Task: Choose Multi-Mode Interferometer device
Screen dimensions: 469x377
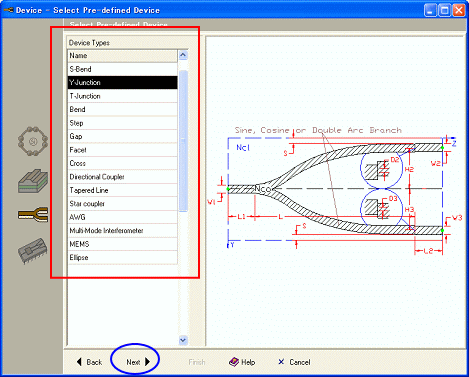Action: click(122, 231)
